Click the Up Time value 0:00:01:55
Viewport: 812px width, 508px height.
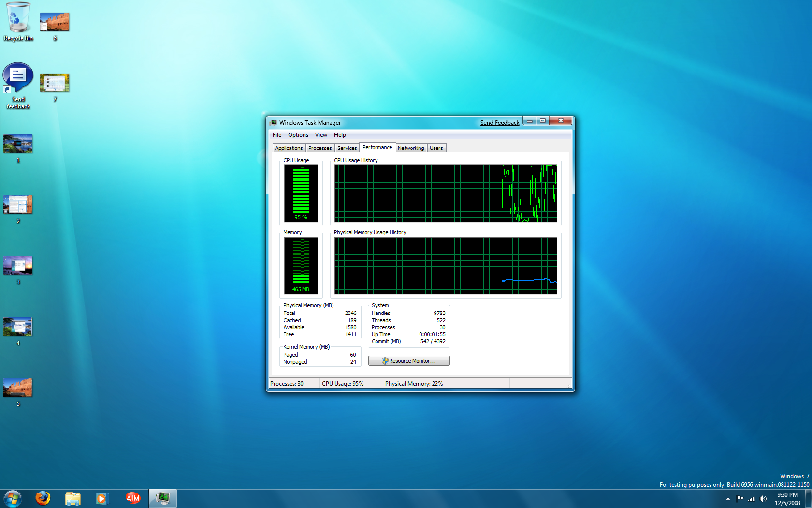pyautogui.click(x=432, y=334)
